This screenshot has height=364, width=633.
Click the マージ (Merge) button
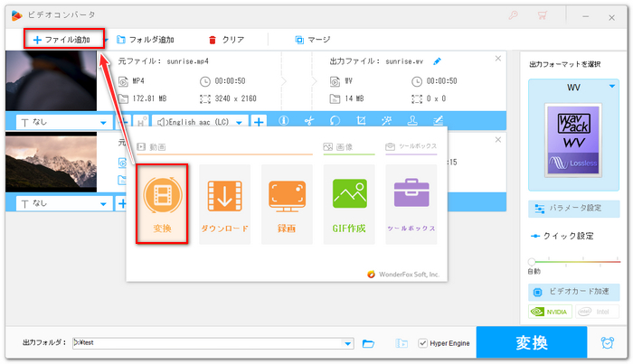coord(313,40)
